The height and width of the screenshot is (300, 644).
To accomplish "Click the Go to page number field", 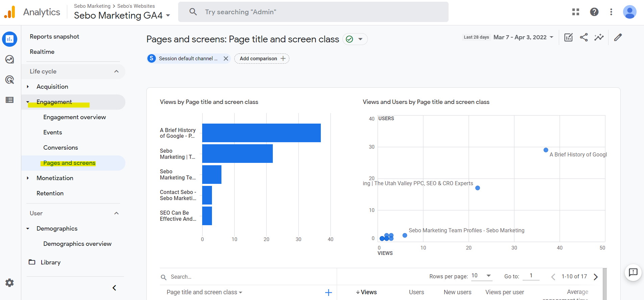I will 531,276.
